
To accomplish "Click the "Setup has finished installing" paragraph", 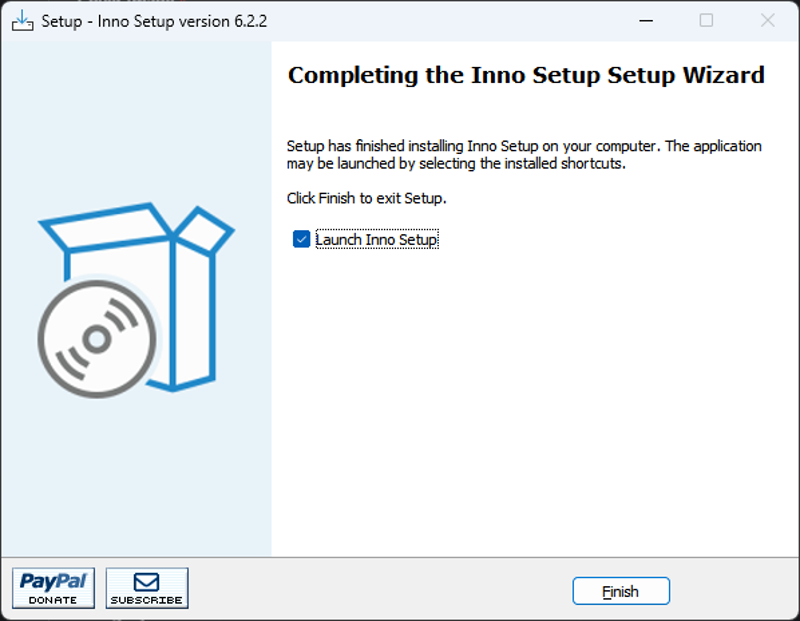I will (x=524, y=155).
